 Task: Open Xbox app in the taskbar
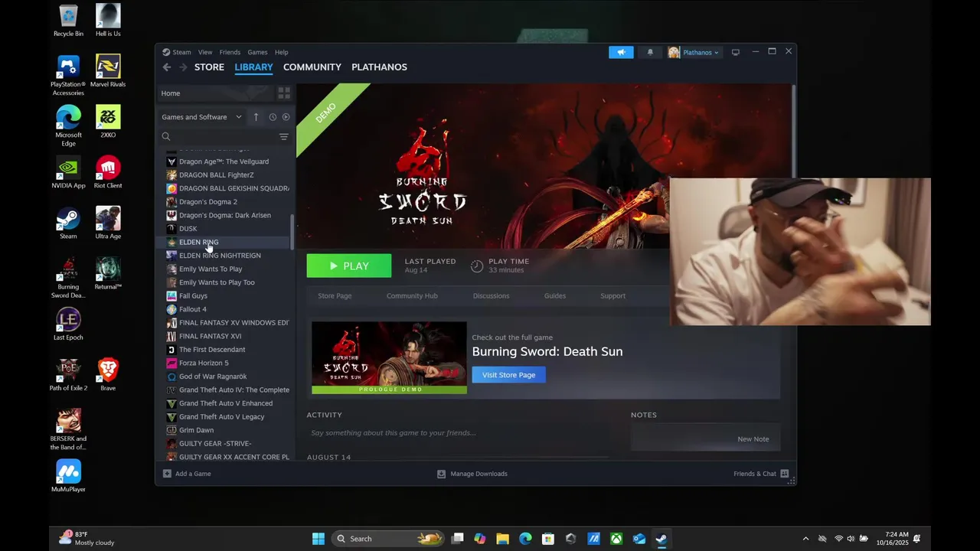[x=616, y=539]
